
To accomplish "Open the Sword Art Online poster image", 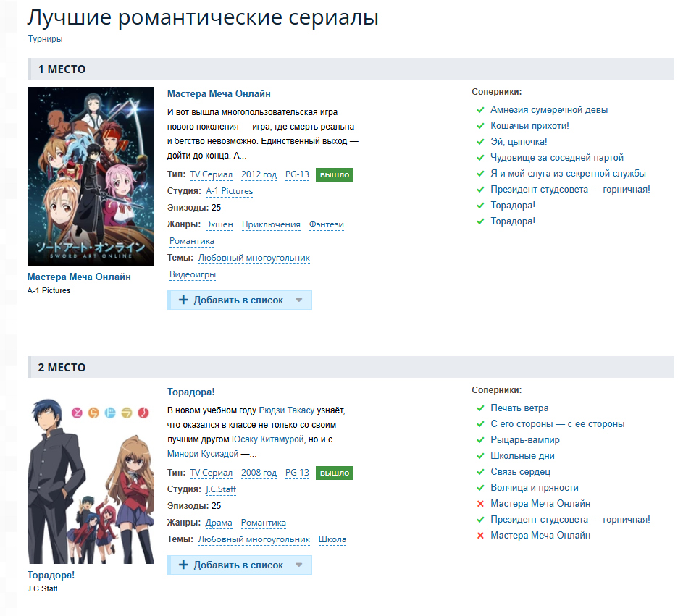I will [91, 176].
